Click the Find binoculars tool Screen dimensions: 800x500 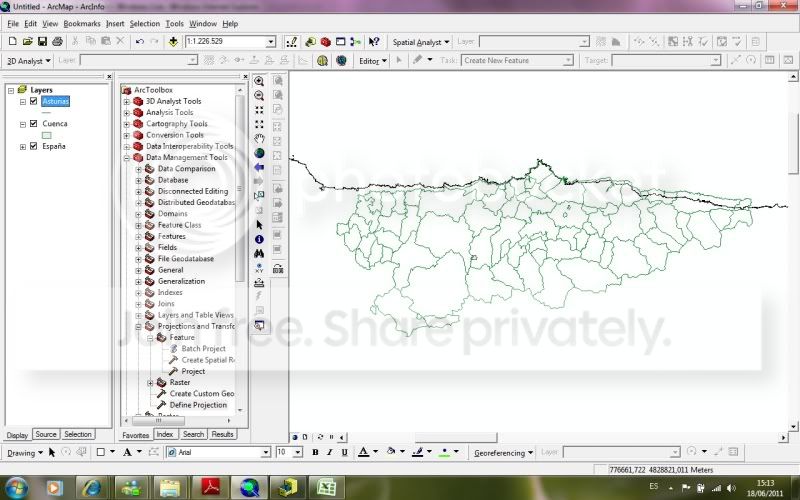coord(259,254)
